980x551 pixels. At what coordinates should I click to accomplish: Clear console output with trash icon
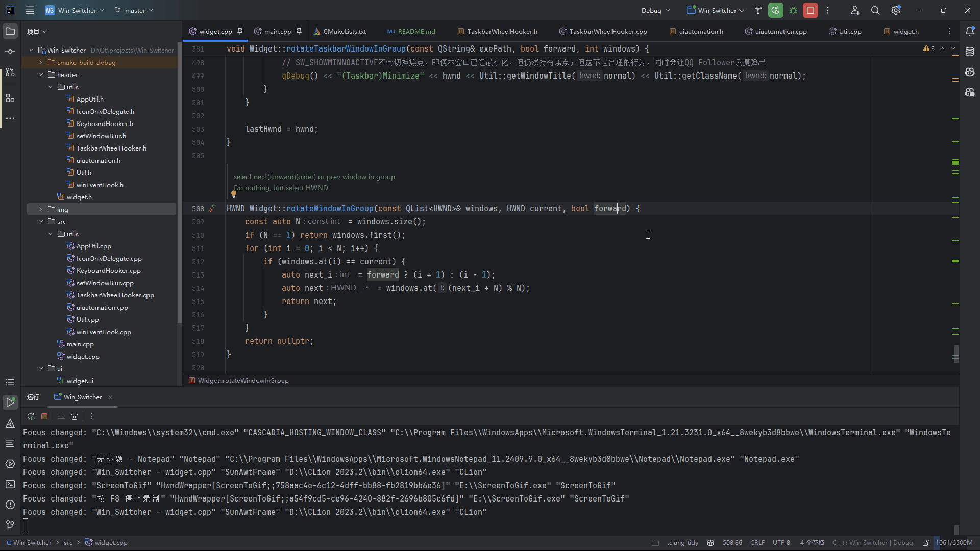(x=75, y=416)
